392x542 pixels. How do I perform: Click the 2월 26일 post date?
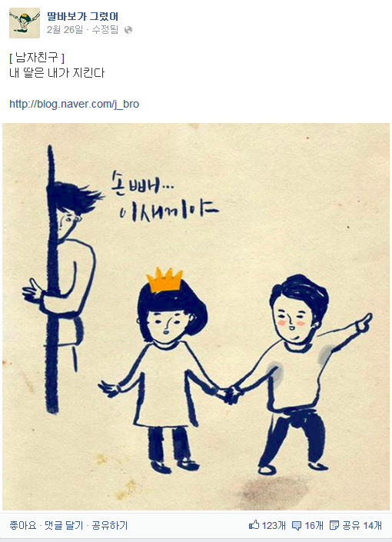pos(65,30)
